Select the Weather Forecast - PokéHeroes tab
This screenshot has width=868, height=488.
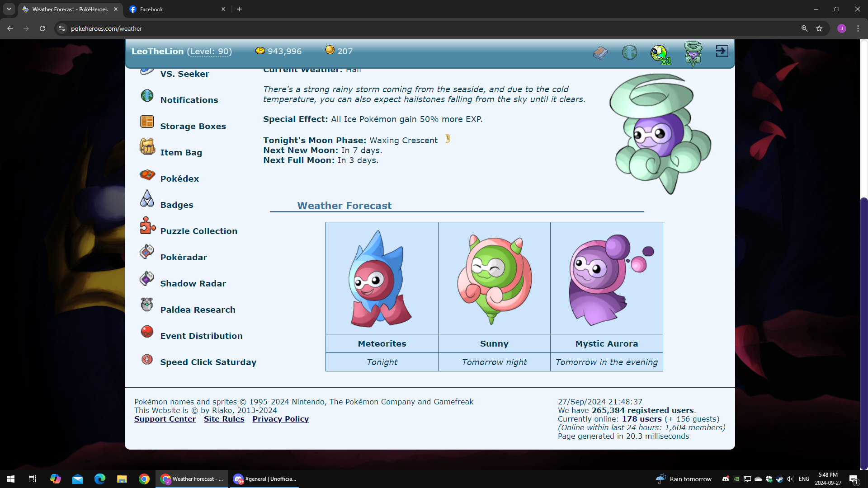pos(70,9)
